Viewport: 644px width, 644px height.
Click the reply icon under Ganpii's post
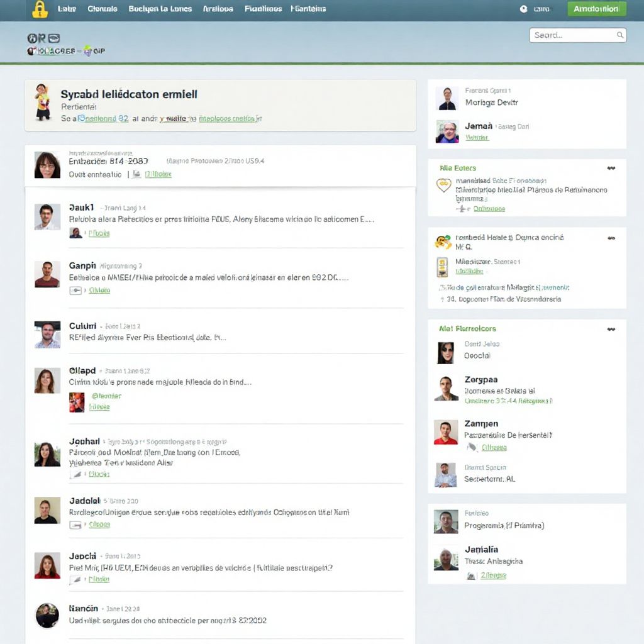click(x=75, y=291)
